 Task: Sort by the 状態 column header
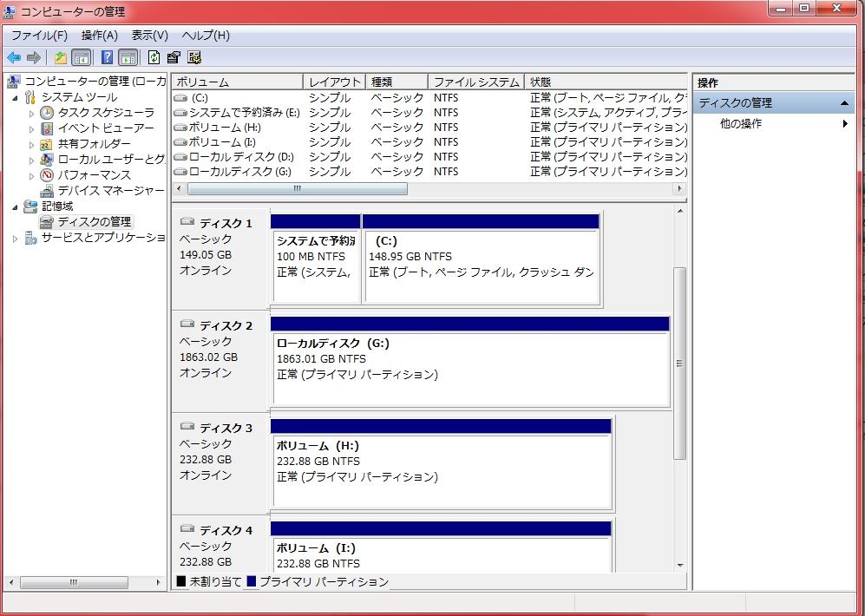click(606, 82)
